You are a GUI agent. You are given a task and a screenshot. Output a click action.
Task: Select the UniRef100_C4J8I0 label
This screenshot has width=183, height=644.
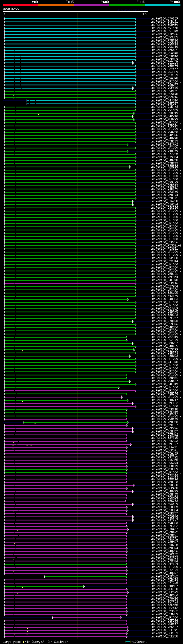pyautogui.click(x=164, y=100)
